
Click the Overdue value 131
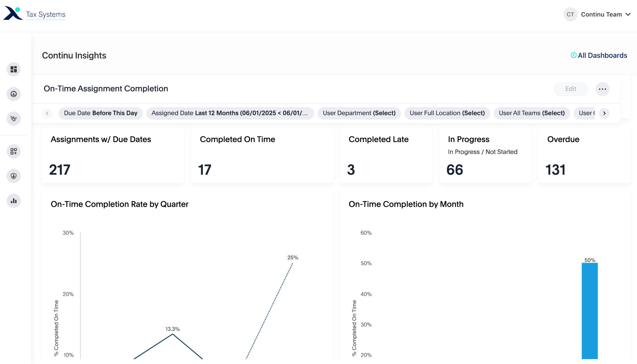click(556, 170)
